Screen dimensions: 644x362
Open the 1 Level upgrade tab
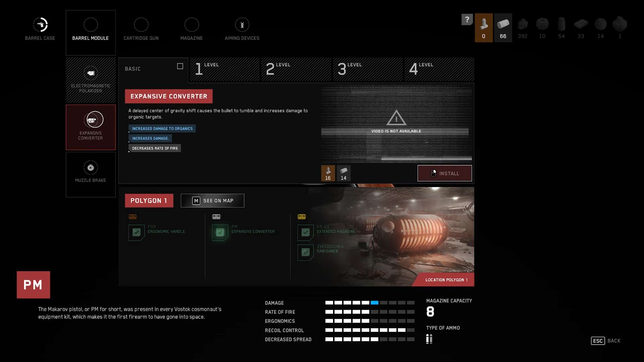tap(225, 69)
